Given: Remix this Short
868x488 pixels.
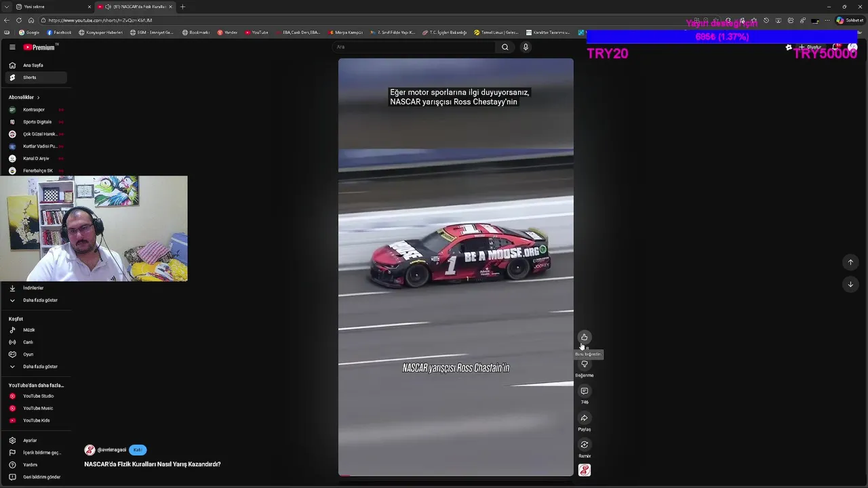Looking at the screenshot, I should tap(584, 445).
